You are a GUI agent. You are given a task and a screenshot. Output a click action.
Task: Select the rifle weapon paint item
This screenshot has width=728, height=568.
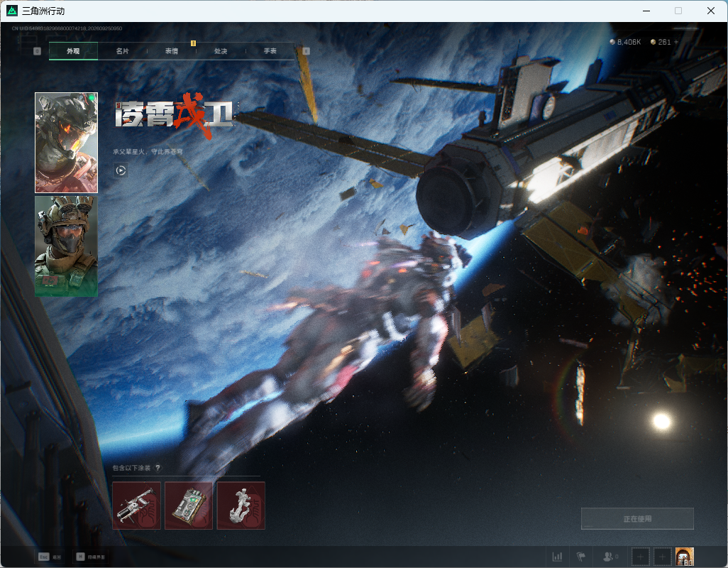tap(136, 506)
